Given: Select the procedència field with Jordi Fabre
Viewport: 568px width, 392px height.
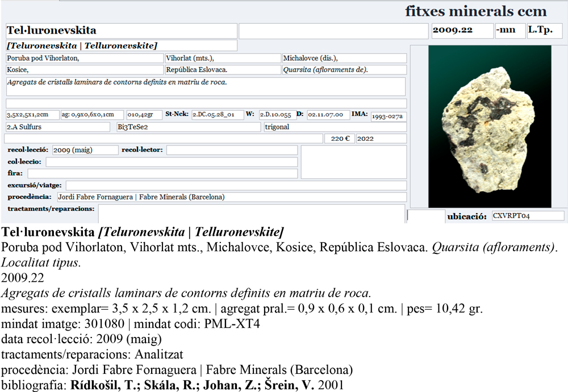Looking at the screenshot, I should click(x=231, y=197).
